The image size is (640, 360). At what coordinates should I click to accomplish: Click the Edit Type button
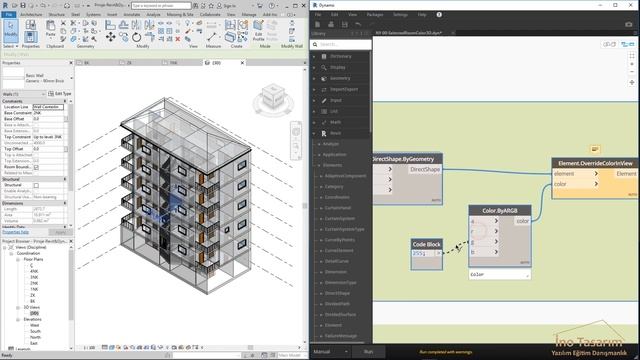60,94
